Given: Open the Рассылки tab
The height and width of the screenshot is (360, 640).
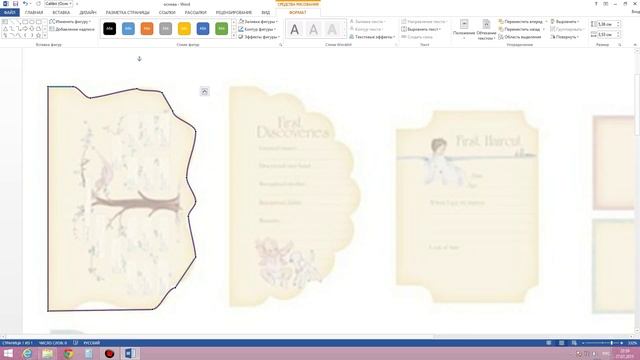Looking at the screenshot, I should (196, 13).
